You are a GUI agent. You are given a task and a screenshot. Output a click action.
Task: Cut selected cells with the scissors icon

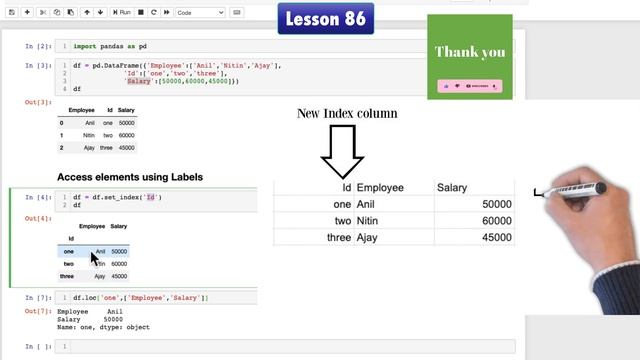coord(43,13)
